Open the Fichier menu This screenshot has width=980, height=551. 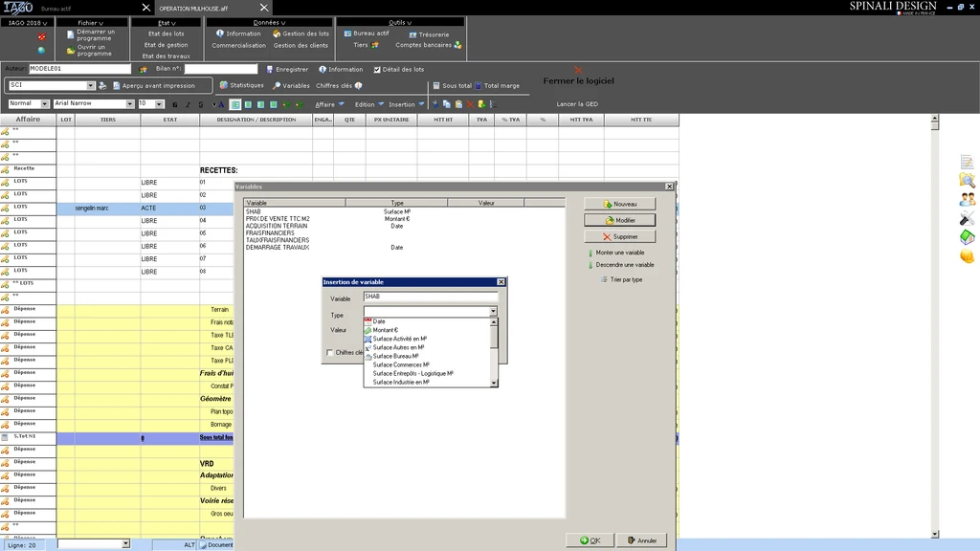90,22
